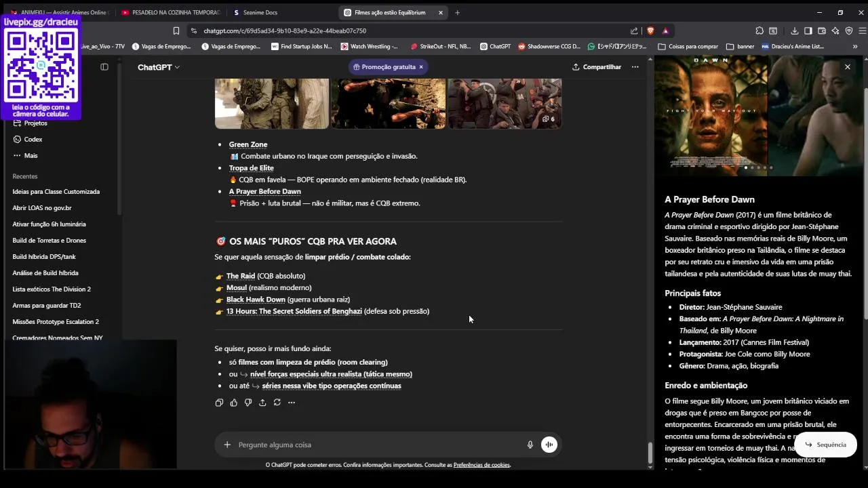Switch to the PESADELO NA COZINHA tab
The width and height of the screenshot is (868, 488).
tap(171, 12)
